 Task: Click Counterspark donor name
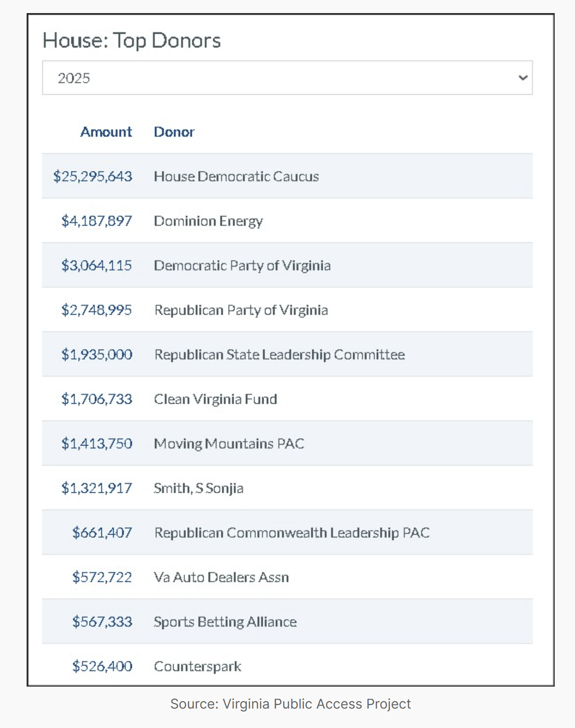(x=197, y=666)
